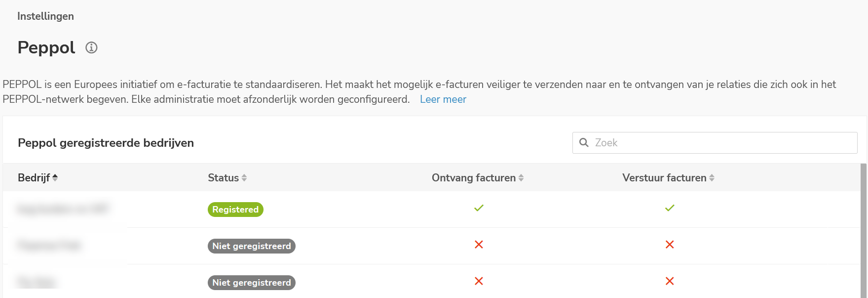The width and height of the screenshot is (868, 298).
Task: Click the Registered status badge
Action: pyautogui.click(x=235, y=210)
